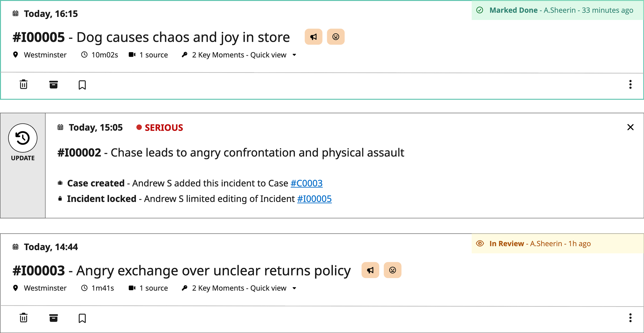Click the Update history icon
The image size is (644, 333).
coord(23,138)
